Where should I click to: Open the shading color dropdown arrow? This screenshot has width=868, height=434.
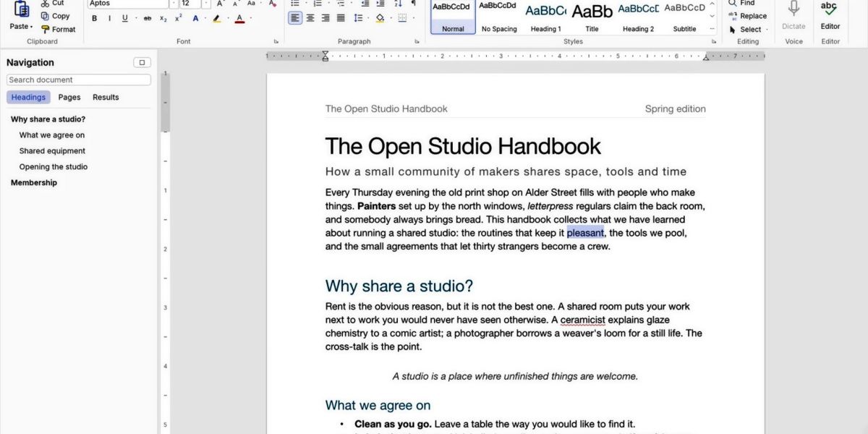point(391,18)
